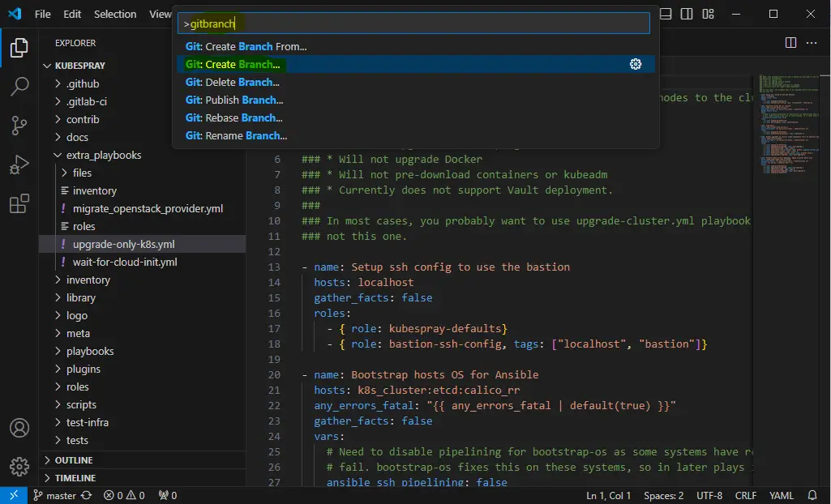Open the Manage settings gear
This screenshot has height=504, width=831.
[x=19, y=467]
